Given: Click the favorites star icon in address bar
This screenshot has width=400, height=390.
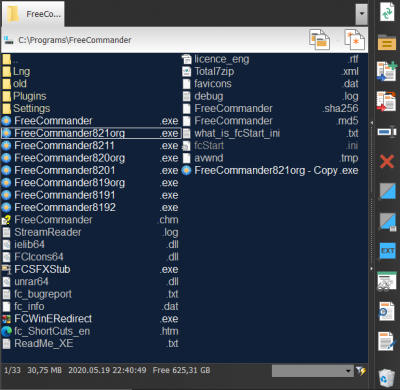Looking at the screenshot, I should tap(355, 39).
